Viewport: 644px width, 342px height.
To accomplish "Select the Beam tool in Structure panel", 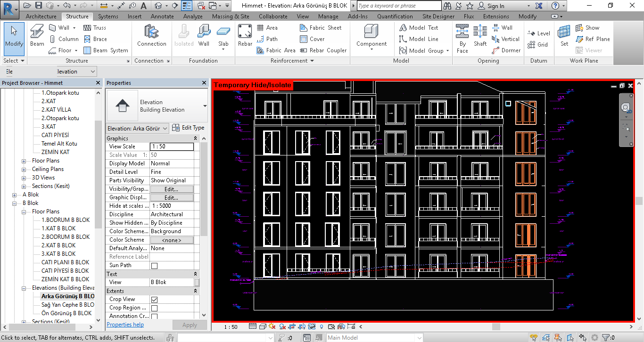I will tap(37, 36).
